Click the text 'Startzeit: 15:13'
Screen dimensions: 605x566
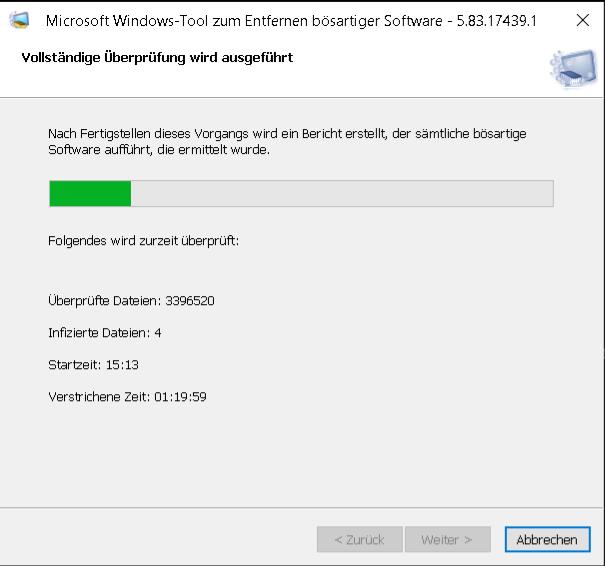(x=93, y=365)
